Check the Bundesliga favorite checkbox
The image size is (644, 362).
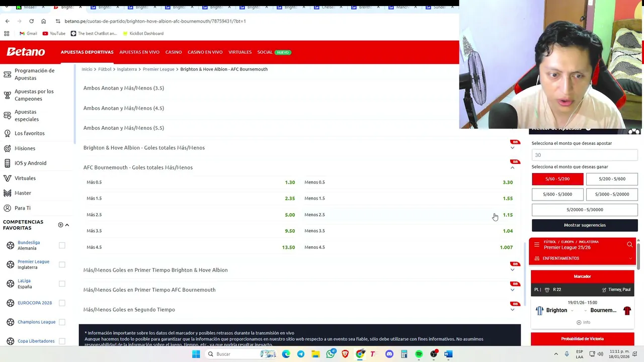(62, 245)
